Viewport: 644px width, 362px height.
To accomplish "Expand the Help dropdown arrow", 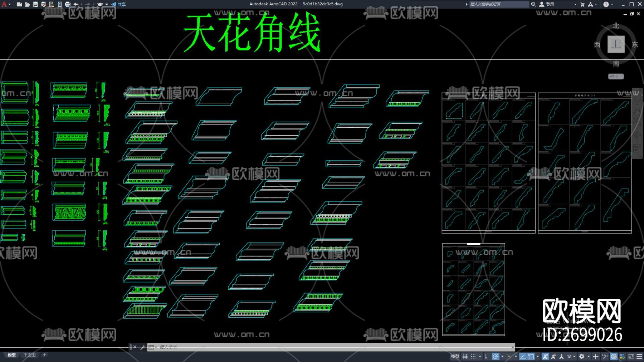I will tap(612, 4).
